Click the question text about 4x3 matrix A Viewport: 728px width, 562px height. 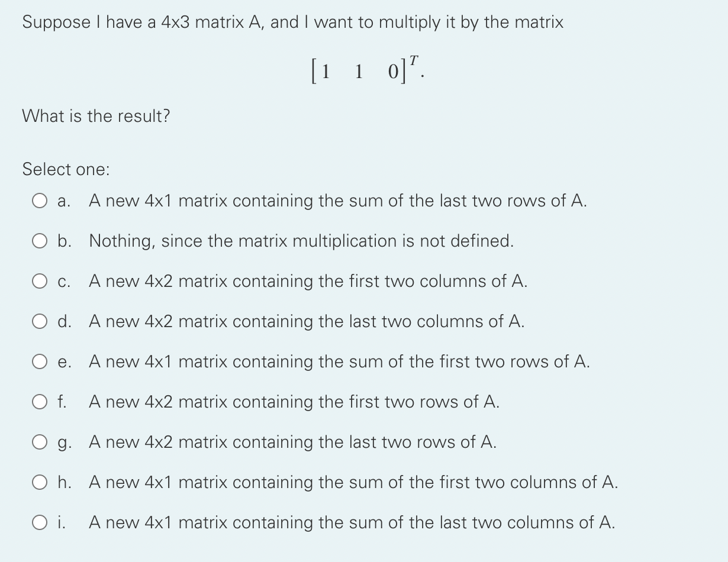point(290,22)
